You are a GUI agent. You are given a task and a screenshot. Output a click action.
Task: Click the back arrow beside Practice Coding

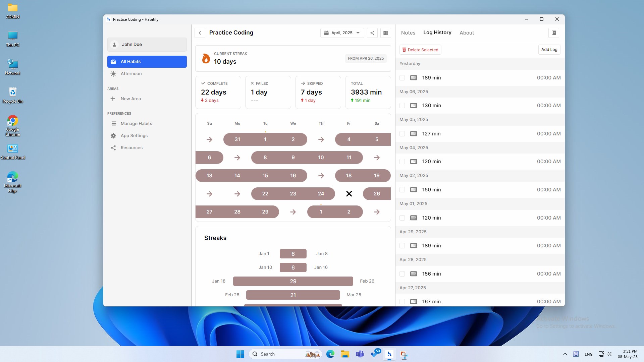[x=200, y=33]
